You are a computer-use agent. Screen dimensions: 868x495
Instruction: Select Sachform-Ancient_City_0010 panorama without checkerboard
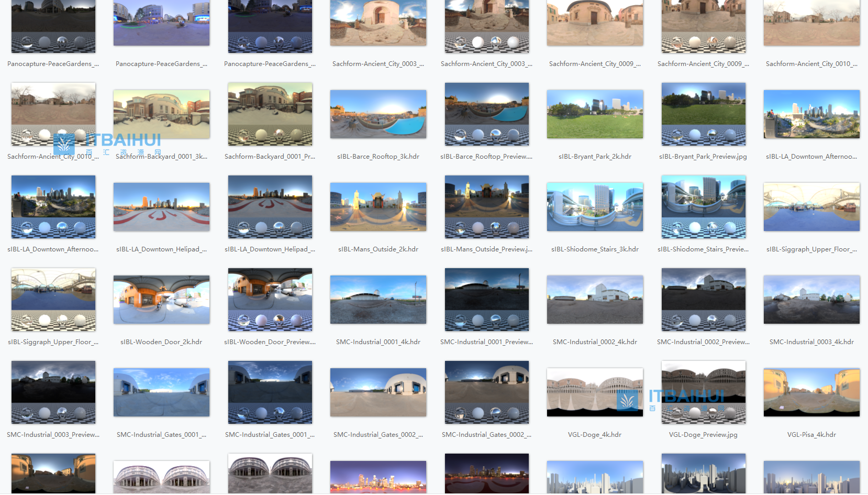[811, 23]
